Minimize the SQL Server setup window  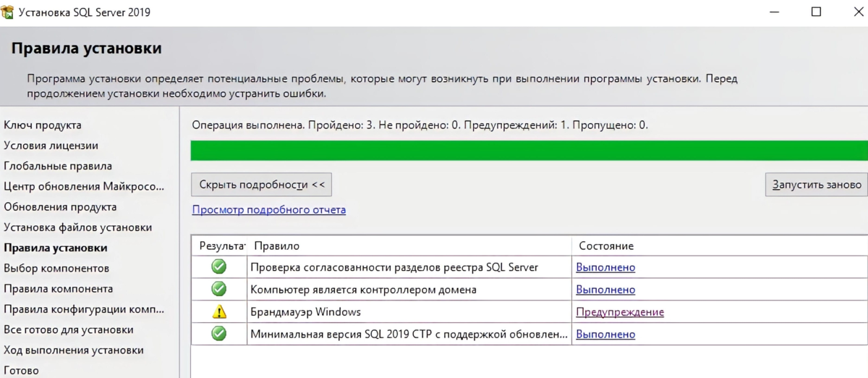point(774,12)
